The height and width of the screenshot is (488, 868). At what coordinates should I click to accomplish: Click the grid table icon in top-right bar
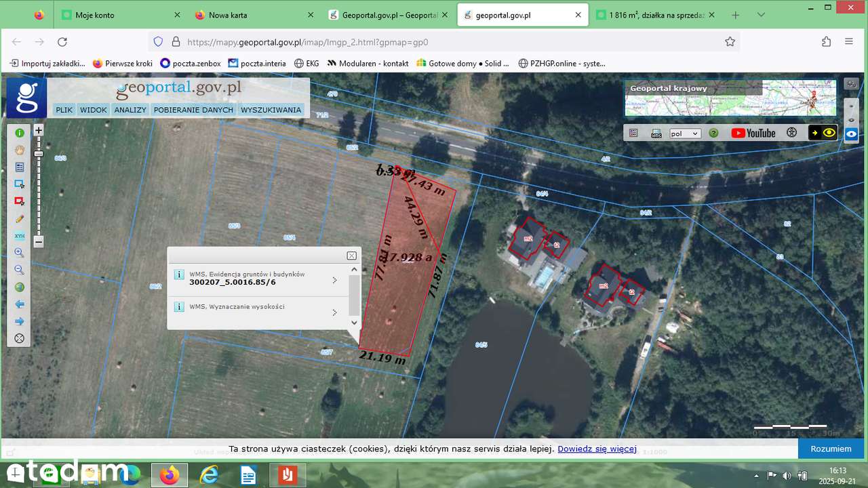(633, 133)
